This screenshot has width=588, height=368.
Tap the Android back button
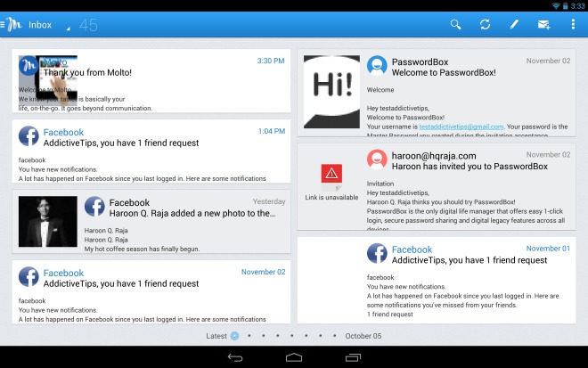coord(235,357)
